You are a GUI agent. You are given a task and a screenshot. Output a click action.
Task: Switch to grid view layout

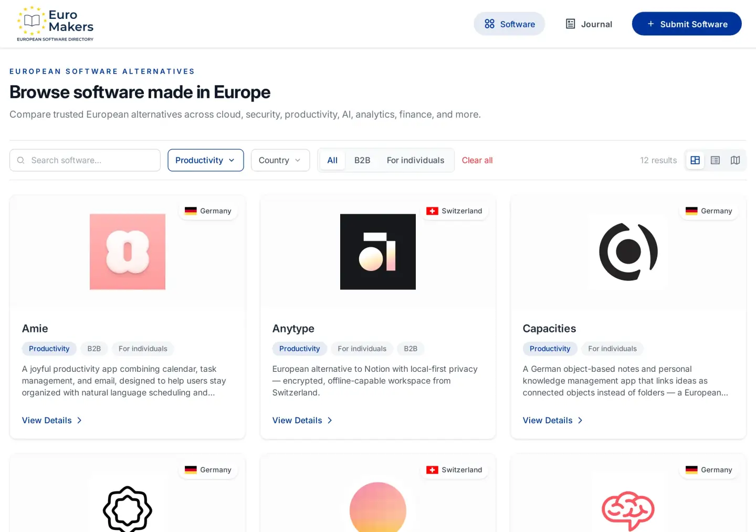[695, 160]
